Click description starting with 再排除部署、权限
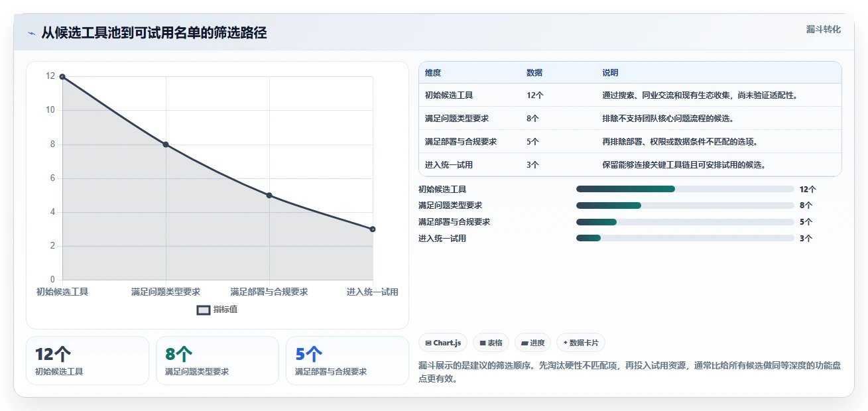The width and height of the screenshot is (868, 411). tap(680, 142)
